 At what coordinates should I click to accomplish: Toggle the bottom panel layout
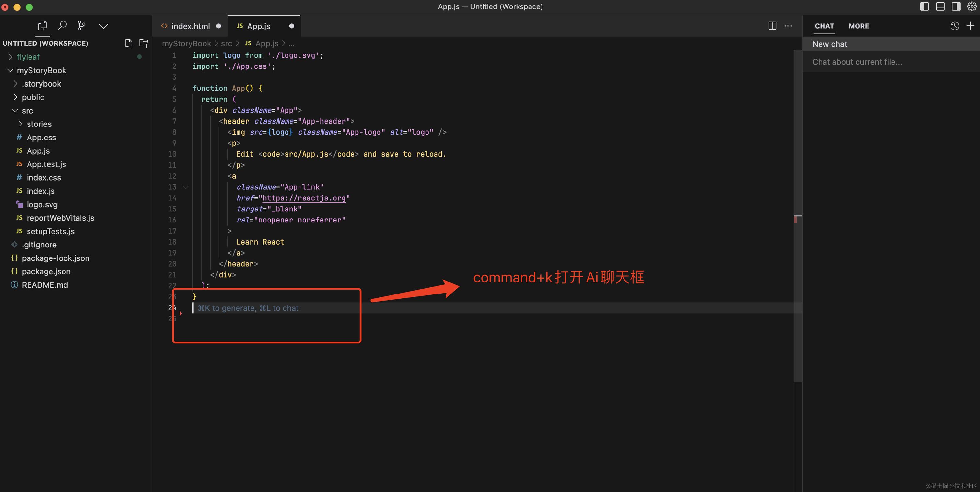point(940,6)
